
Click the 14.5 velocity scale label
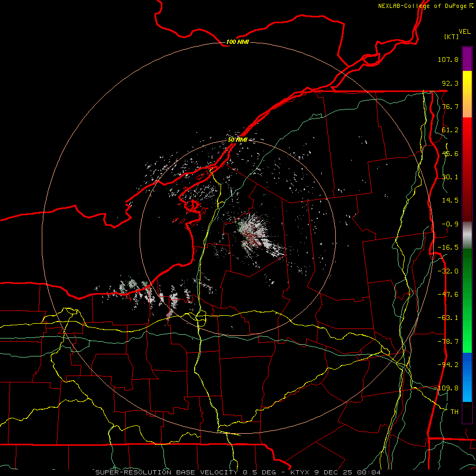click(x=450, y=200)
